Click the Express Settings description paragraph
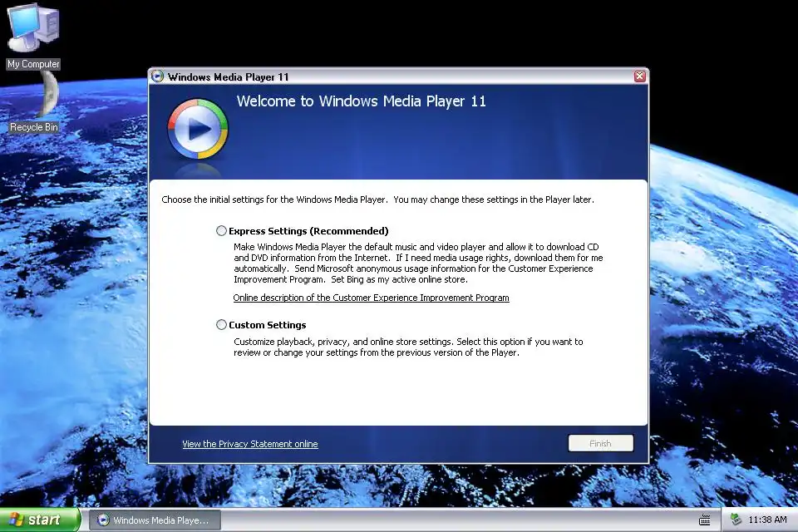This screenshot has height=532, width=798. (x=418, y=264)
